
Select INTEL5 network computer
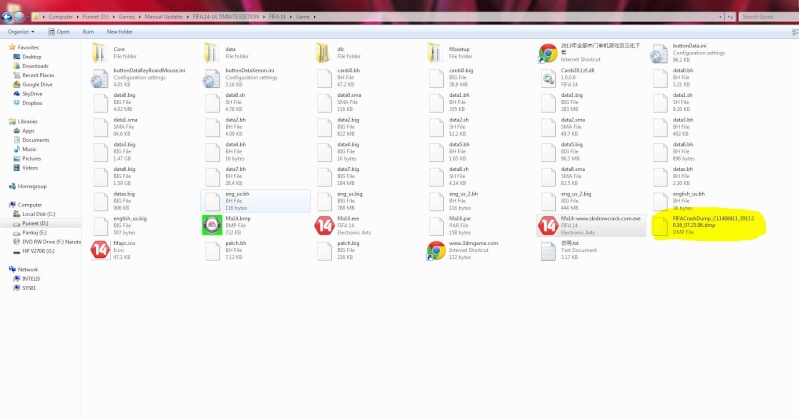tap(31, 279)
